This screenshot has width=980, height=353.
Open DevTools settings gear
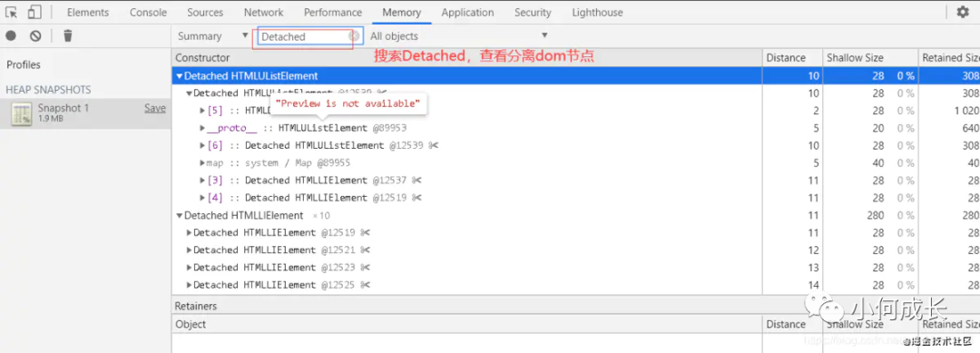(963, 12)
